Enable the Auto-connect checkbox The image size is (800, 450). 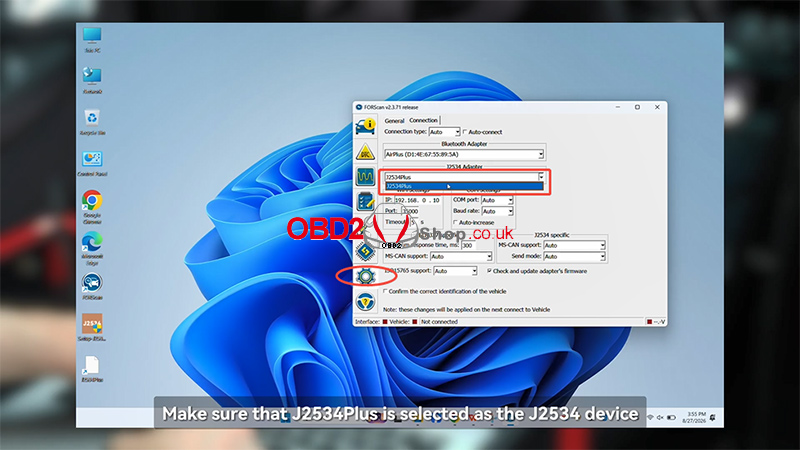pos(465,132)
